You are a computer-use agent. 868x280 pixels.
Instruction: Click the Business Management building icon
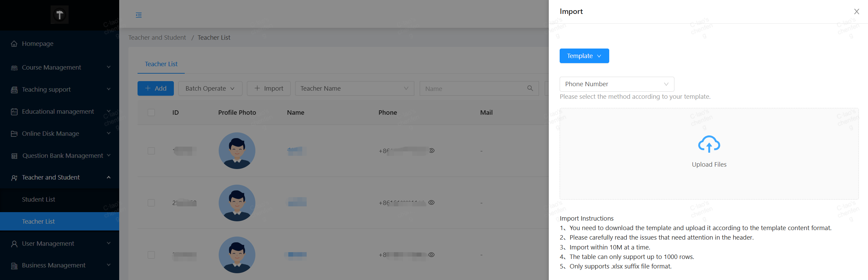(x=14, y=266)
